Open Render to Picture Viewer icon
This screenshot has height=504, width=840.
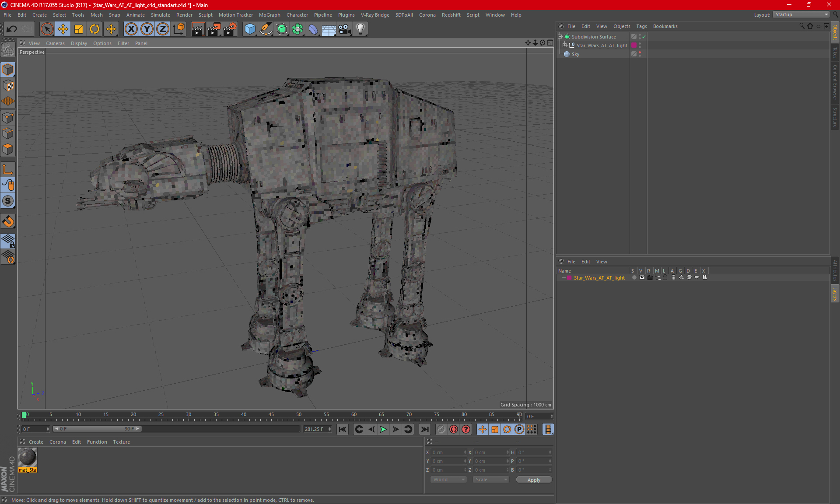214,29
